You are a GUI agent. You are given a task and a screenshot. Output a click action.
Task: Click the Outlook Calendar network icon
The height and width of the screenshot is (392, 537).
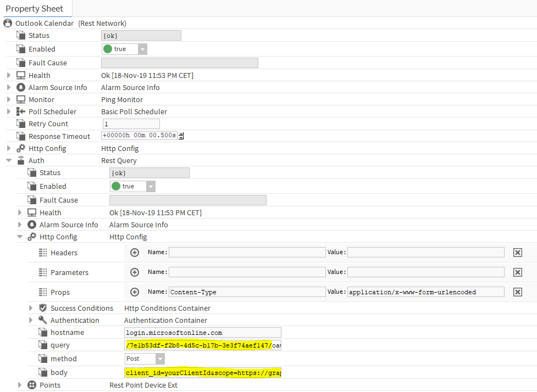[8, 23]
